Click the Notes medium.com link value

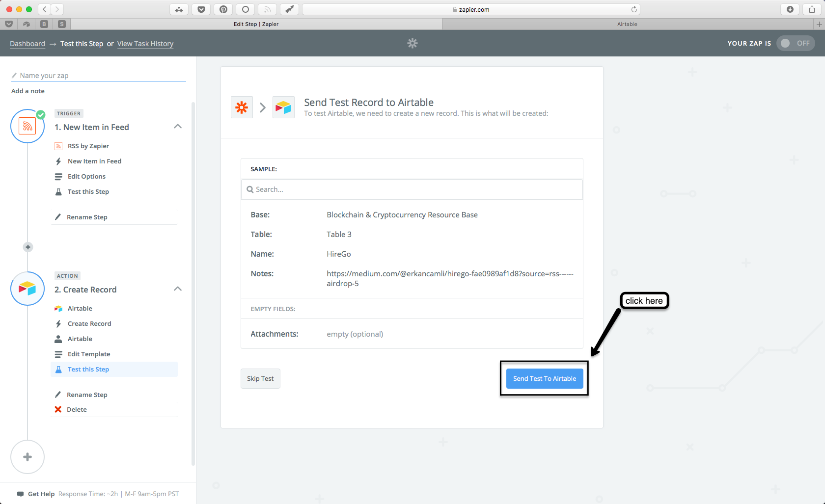[x=450, y=278]
